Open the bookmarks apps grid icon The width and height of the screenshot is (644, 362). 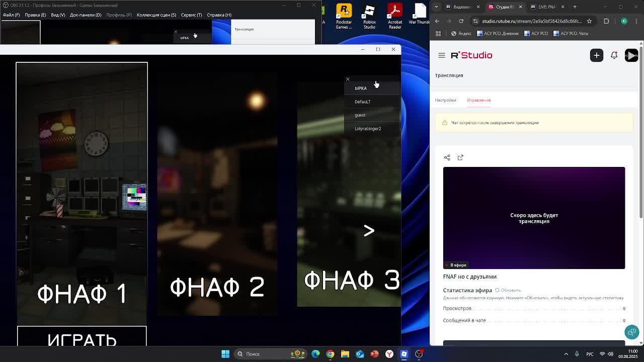438,33
